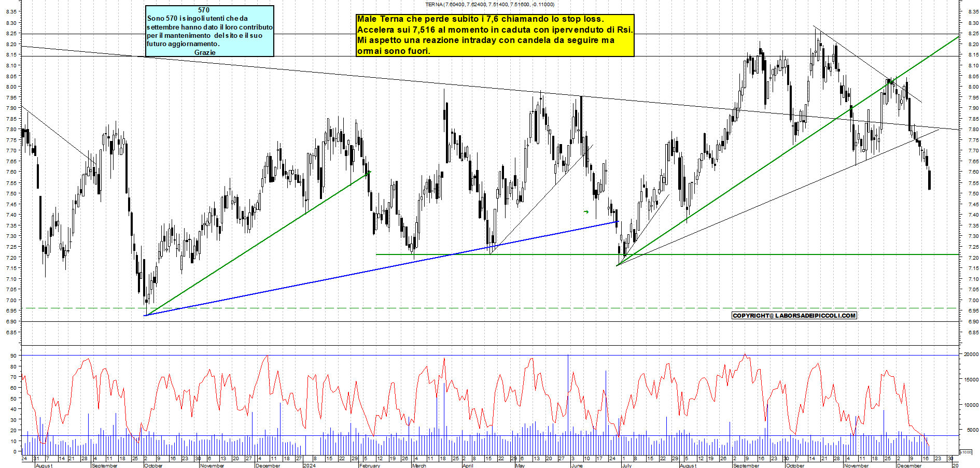Click the 'Grazie' line in the cyan box
The width and height of the screenshot is (980, 468).
(205, 52)
